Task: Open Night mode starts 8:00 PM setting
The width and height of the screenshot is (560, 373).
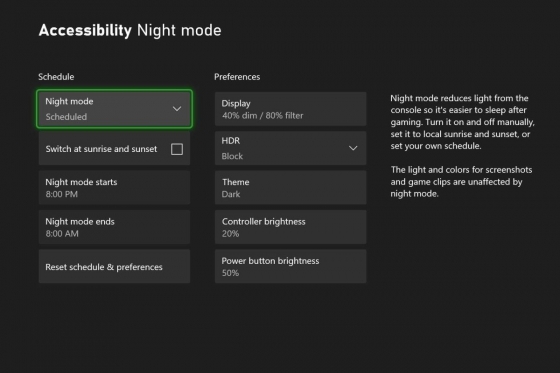Action: 114,188
